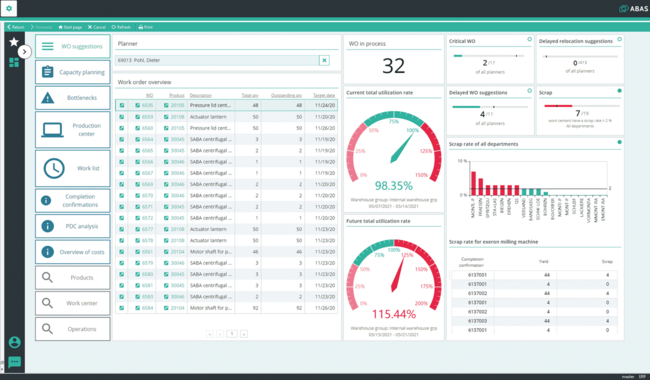The height and width of the screenshot is (380, 650).
Task: Open the gear settings icon at top left
Action: tap(9, 8)
